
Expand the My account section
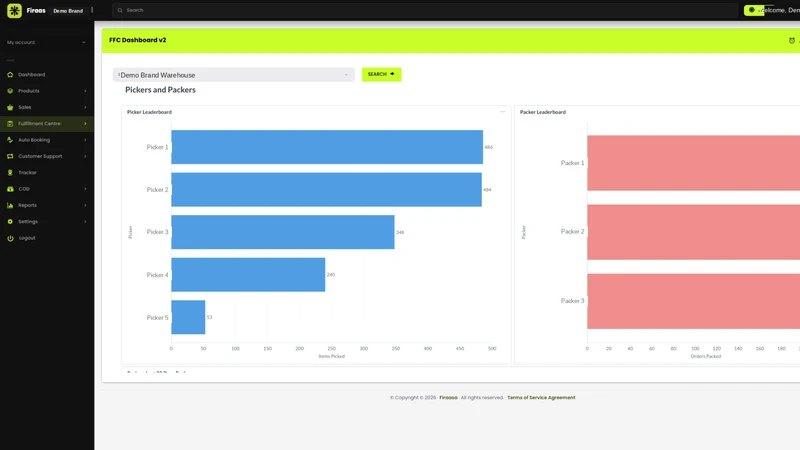46,42
